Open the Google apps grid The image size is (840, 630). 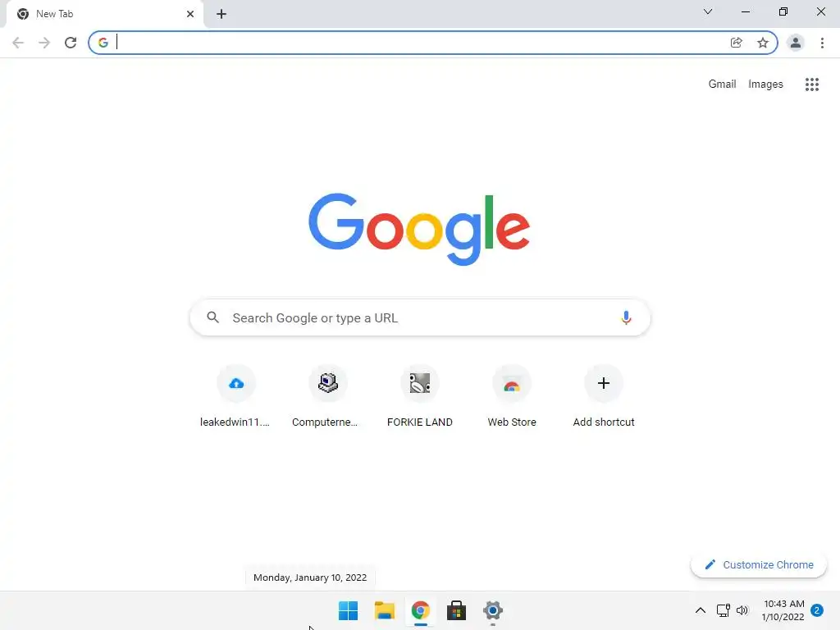811,84
